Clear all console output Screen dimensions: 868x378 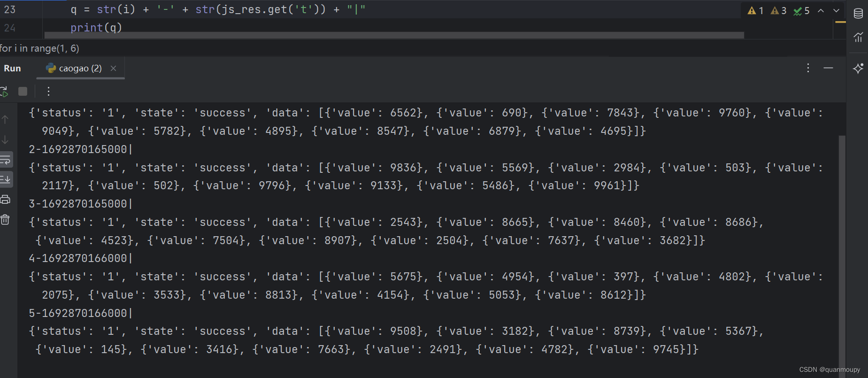5,219
